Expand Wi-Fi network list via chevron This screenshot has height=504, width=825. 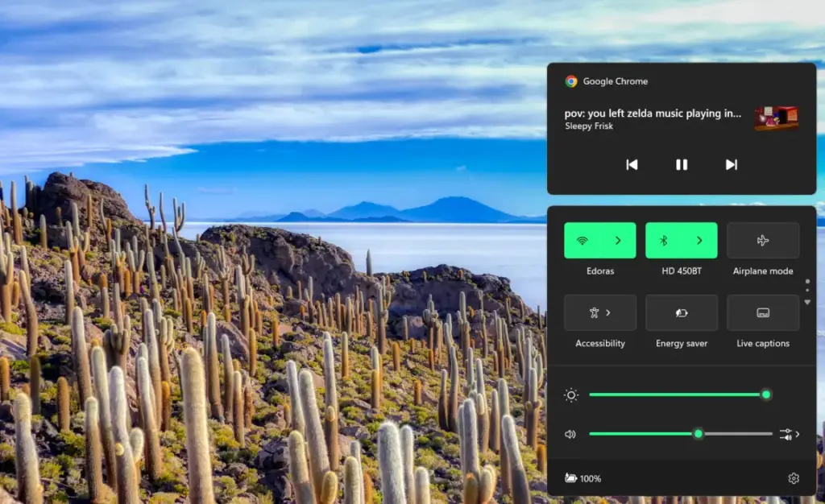pos(620,240)
